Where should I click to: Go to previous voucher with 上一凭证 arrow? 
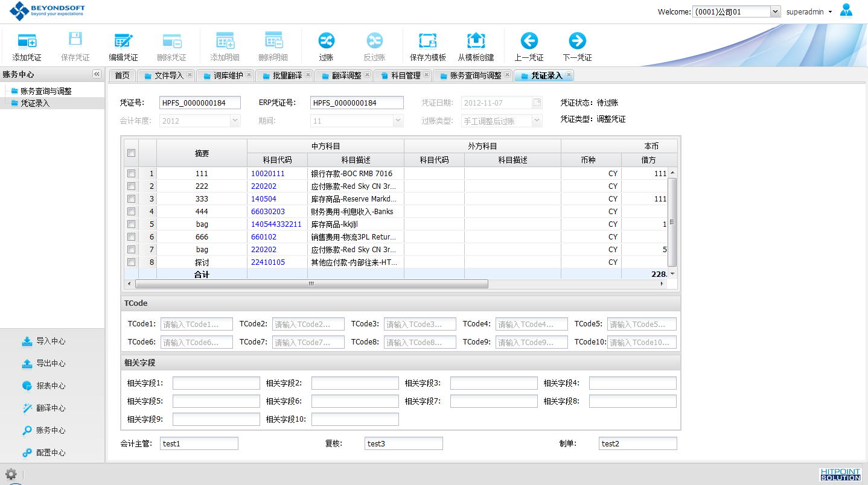529,41
